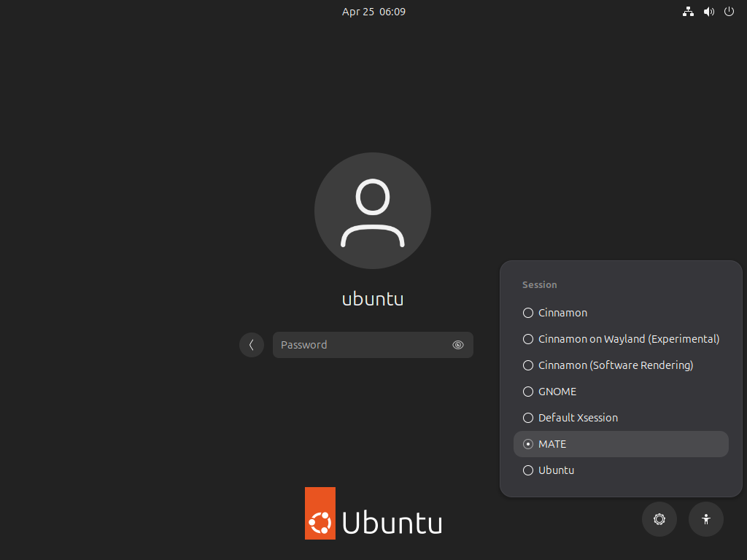
Task: Click the user avatar picture
Action: (x=373, y=211)
